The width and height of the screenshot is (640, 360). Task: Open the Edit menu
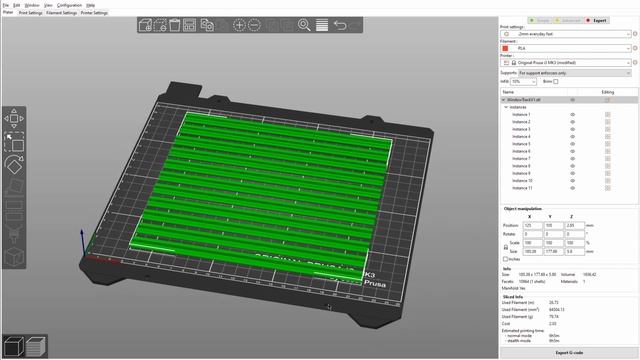16,5
